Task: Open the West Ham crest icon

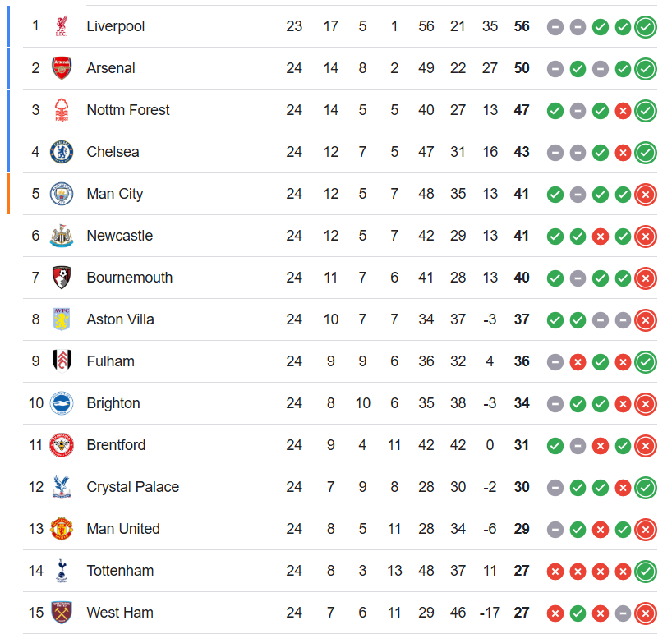Action: click(x=62, y=613)
